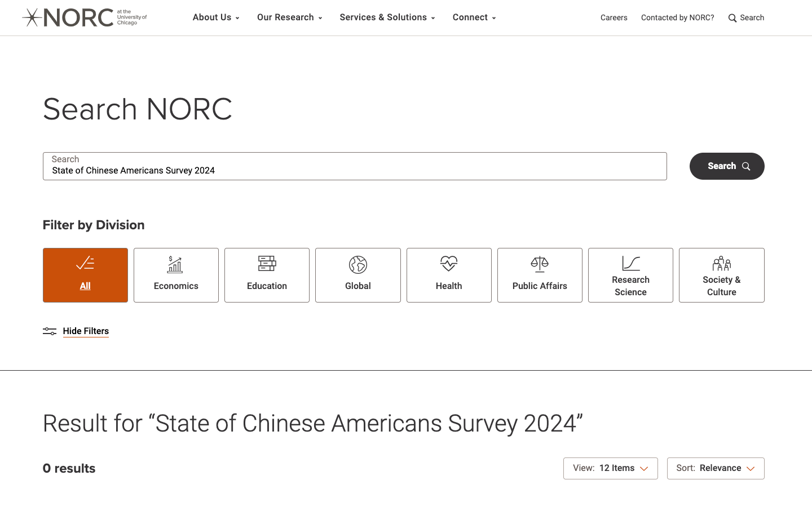
Task: Open the Sort Relevance dropdown
Action: point(716,468)
